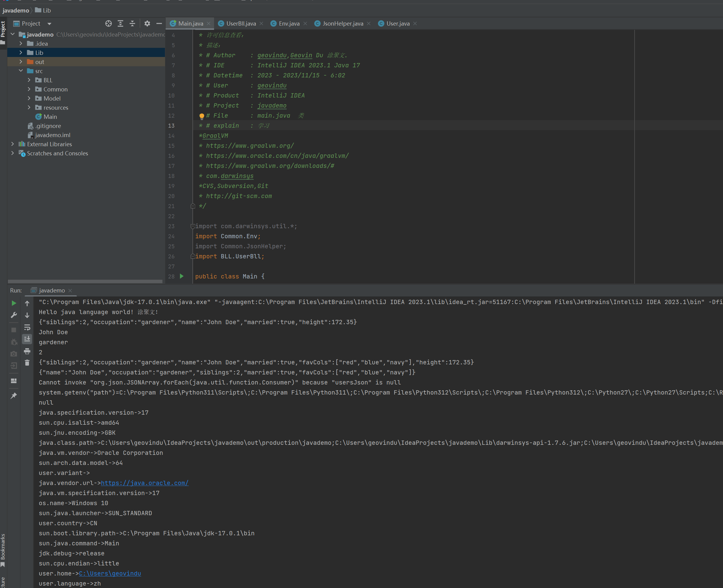The height and width of the screenshot is (588, 723).
Task: Click the Print console output icon
Action: coord(27,351)
